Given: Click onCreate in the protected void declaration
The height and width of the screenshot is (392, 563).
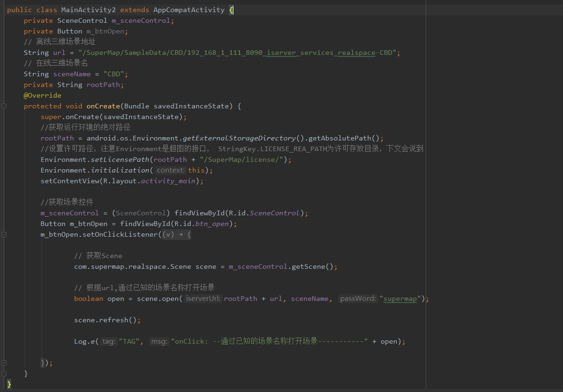Looking at the screenshot, I should coord(103,106).
